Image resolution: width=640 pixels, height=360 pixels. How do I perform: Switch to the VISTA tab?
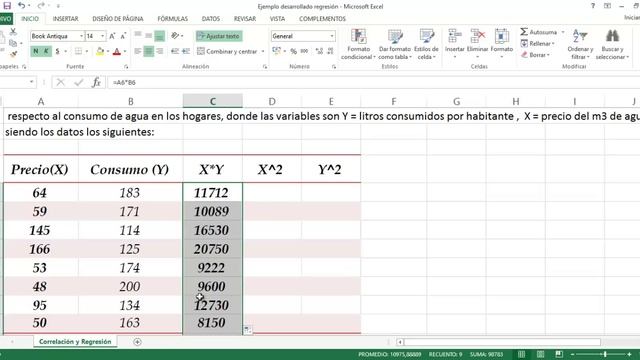(x=277, y=19)
